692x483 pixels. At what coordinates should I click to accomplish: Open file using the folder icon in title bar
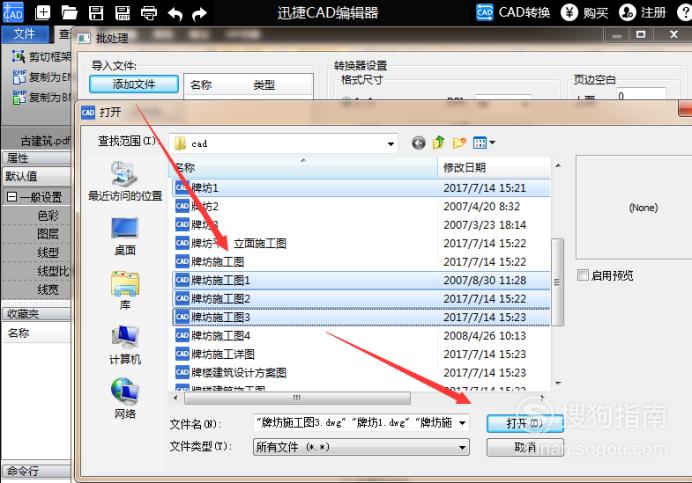coord(69,12)
